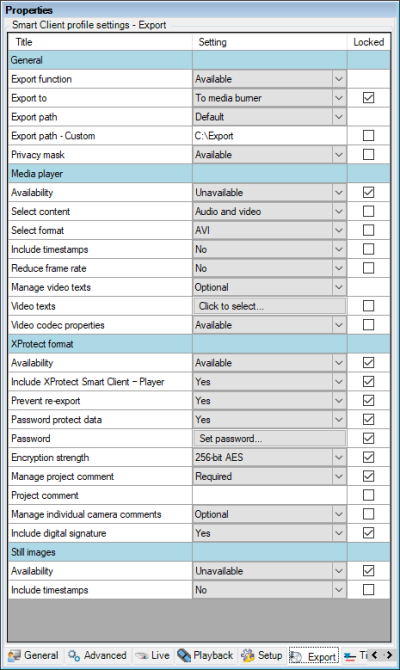Toggle Locked for Include digital signature

click(368, 533)
